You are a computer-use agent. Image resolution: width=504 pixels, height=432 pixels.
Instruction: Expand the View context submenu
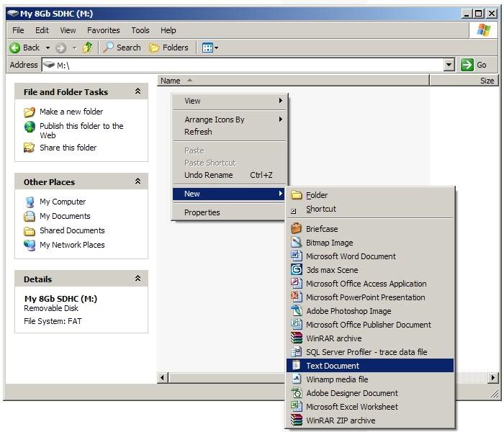280,101
